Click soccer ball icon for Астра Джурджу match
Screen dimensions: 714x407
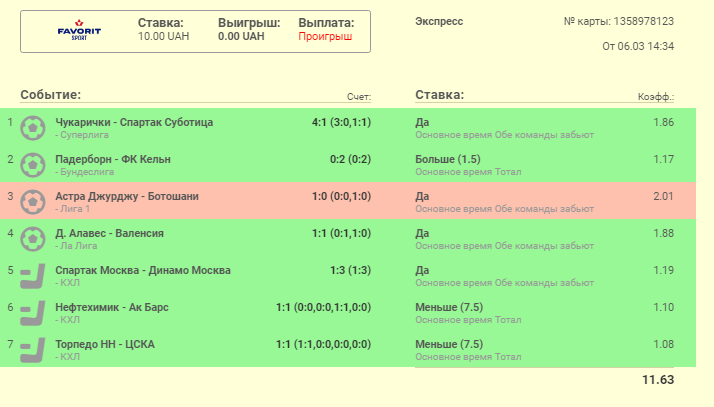(33, 202)
